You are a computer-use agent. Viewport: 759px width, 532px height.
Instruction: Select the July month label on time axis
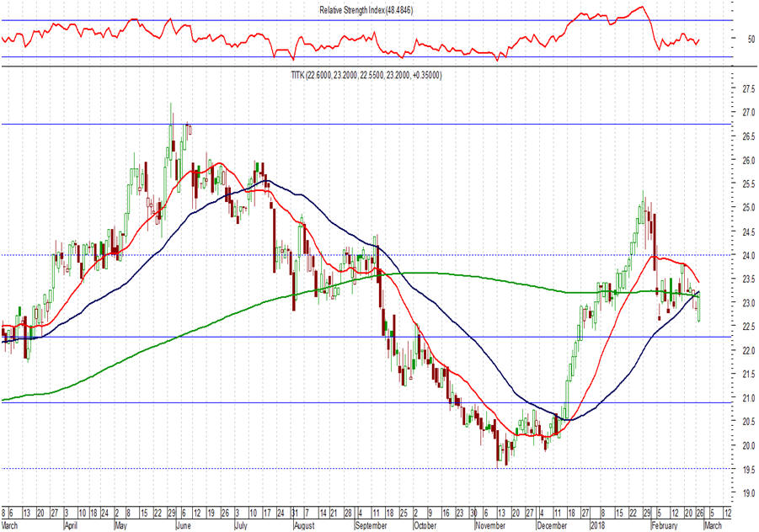tap(241, 526)
